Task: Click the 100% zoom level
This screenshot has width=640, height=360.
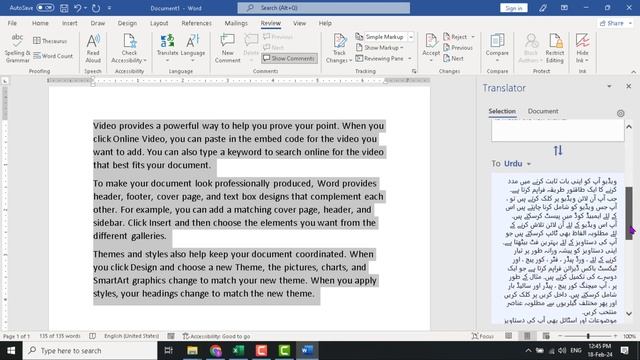Action: [629, 336]
